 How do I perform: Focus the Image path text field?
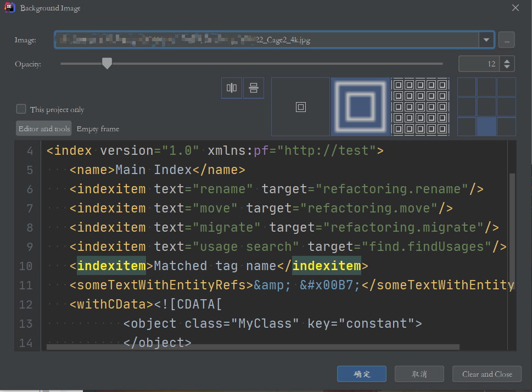(267, 40)
